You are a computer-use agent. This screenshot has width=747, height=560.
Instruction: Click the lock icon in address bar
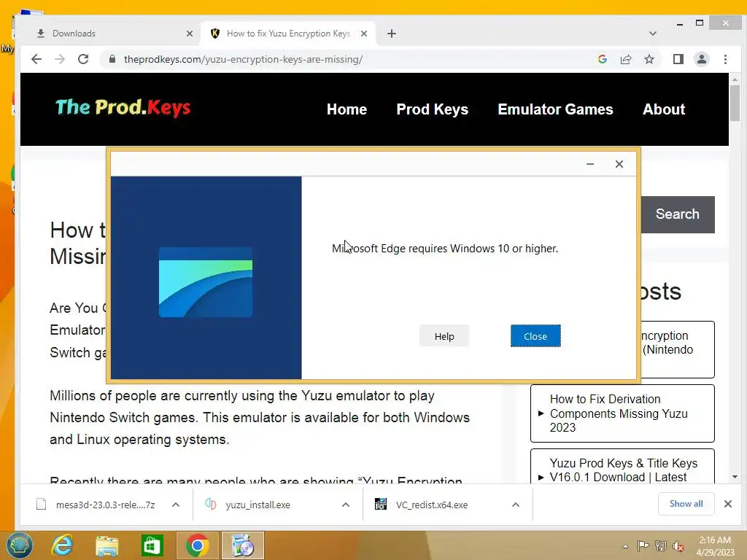(x=112, y=59)
